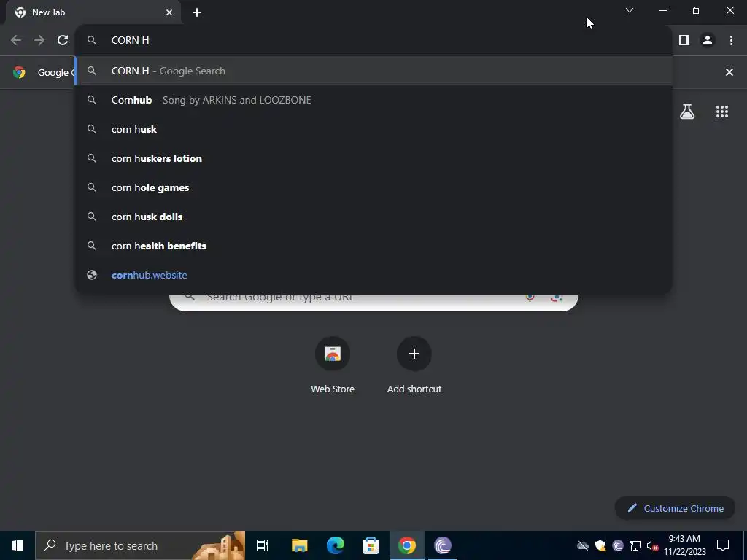747x560 pixels.
Task: Open Microsoft Store from the taskbar
Action: pos(371,545)
